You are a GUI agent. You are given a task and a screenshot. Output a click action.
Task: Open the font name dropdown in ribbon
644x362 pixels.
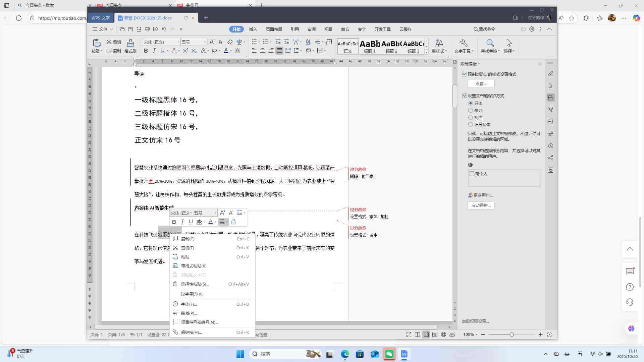click(178, 42)
